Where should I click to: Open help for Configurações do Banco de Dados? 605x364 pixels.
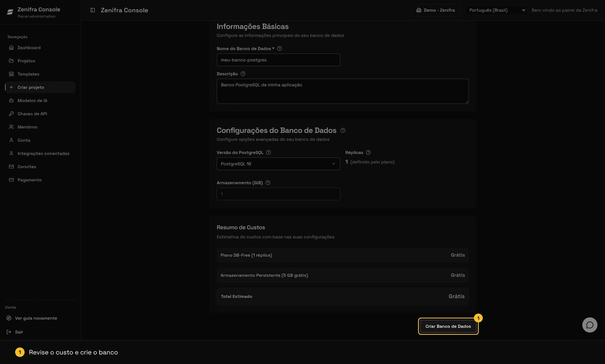343,130
